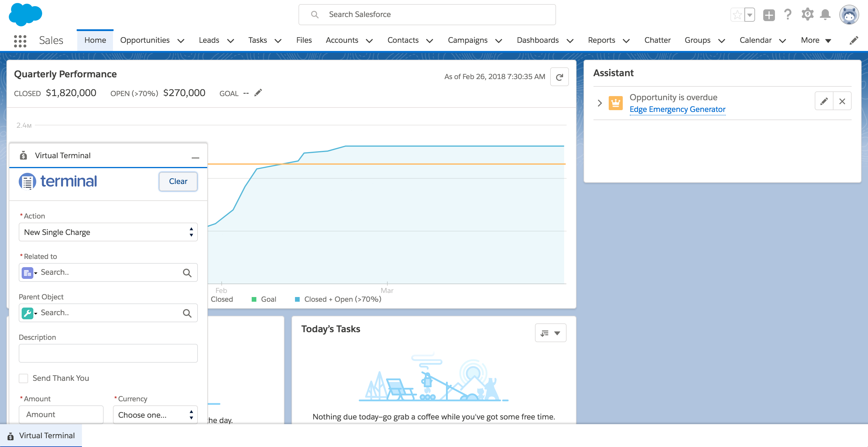The image size is (868, 447).
Task: Open the setup gear icon
Action: point(807,15)
